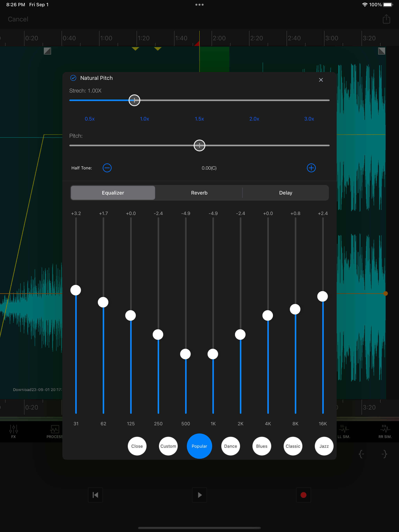
Task: Click the first yellow timeline marker
Action: tap(135, 49)
